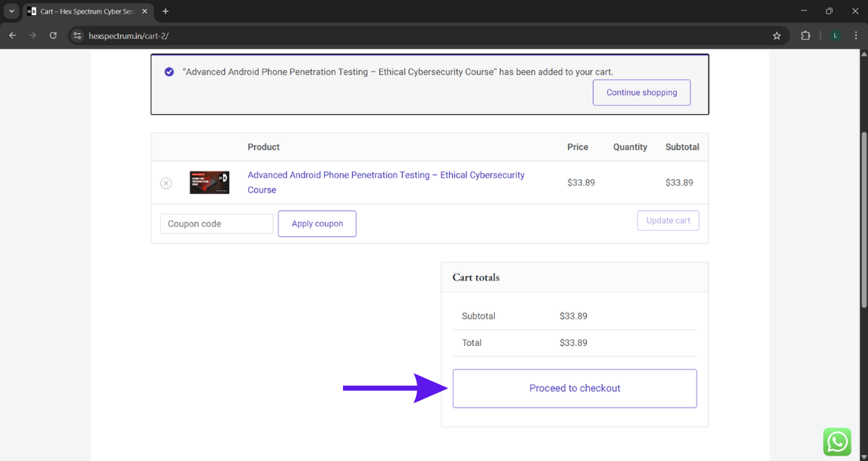Click Proceed to checkout button
This screenshot has width=868, height=461.
point(575,388)
